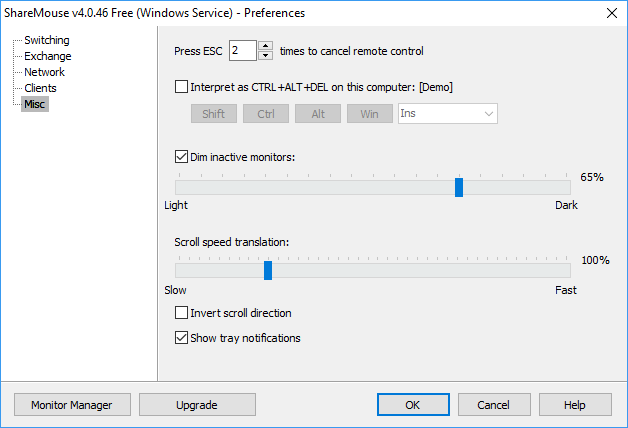Uncheck Dim inactive monitors
This screenshot has height=428, width=628.
[x=181, y=157]
